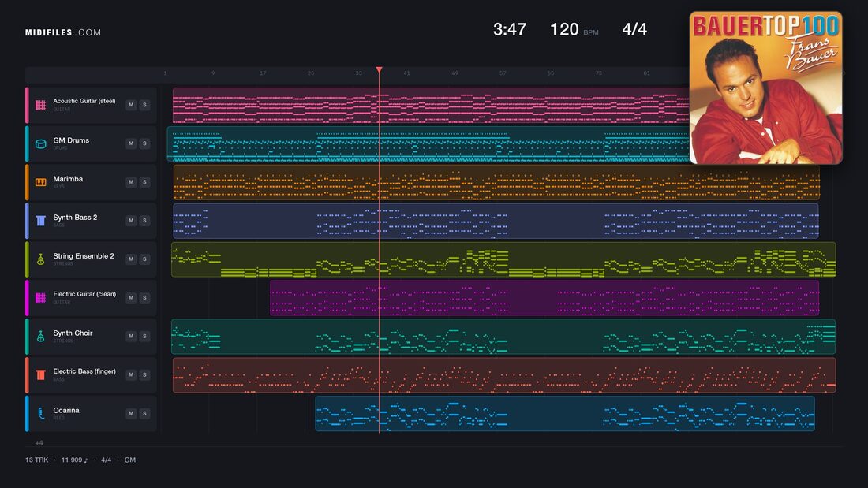
Task: Mute the GM Drums track
Action: [131, 143]
